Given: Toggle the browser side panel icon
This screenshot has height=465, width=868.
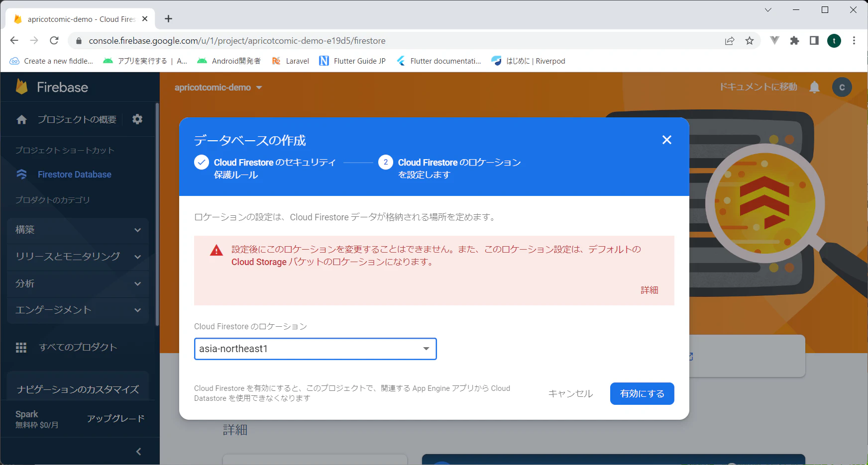Looking at the screenshot, I should (x=814, y=41).
